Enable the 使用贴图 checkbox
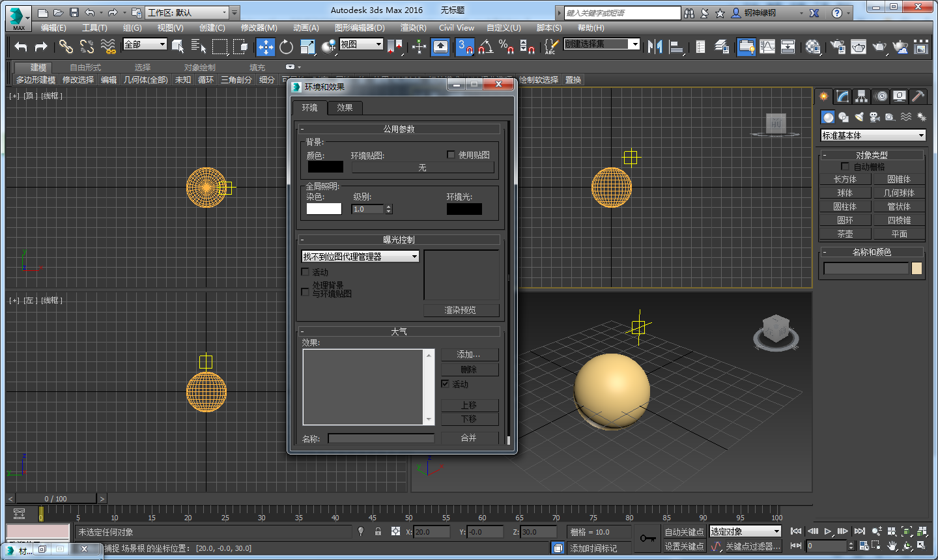 (x=451, y=155)
